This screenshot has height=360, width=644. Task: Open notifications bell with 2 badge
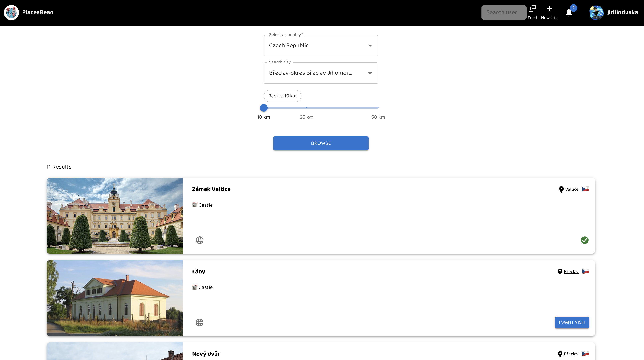[x=569, y=13]
